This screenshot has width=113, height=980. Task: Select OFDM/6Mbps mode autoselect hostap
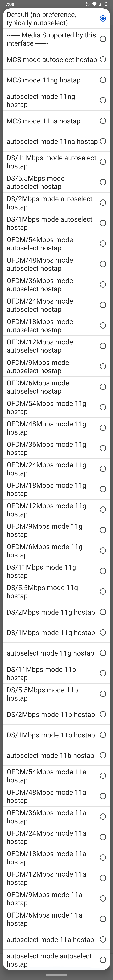click(x=102, y=387)
